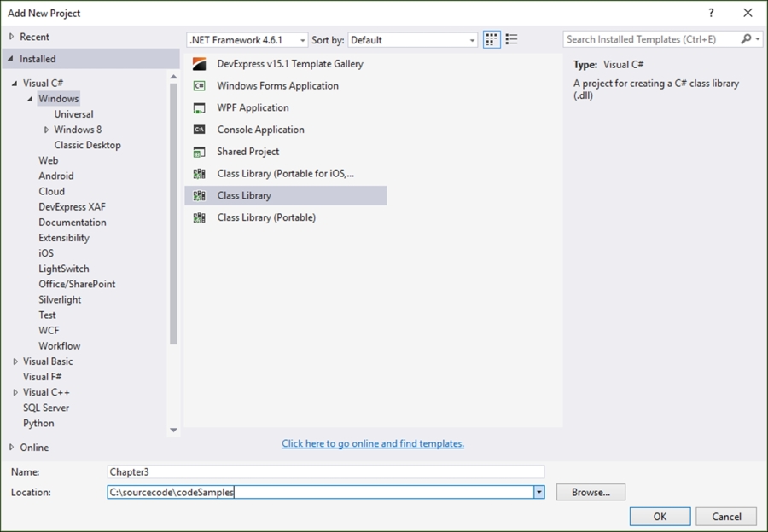Select the Android category
768x532 pixels.
(55, 176)
